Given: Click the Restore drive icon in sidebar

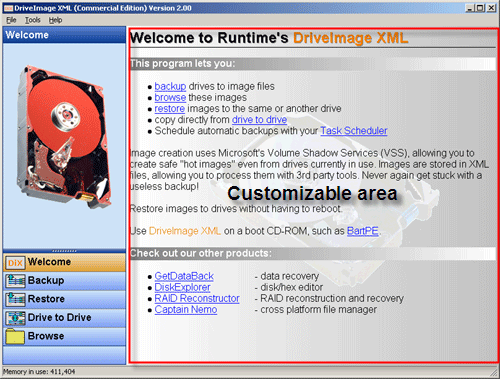Looking at the screenshot, I should tap(15, 300).
